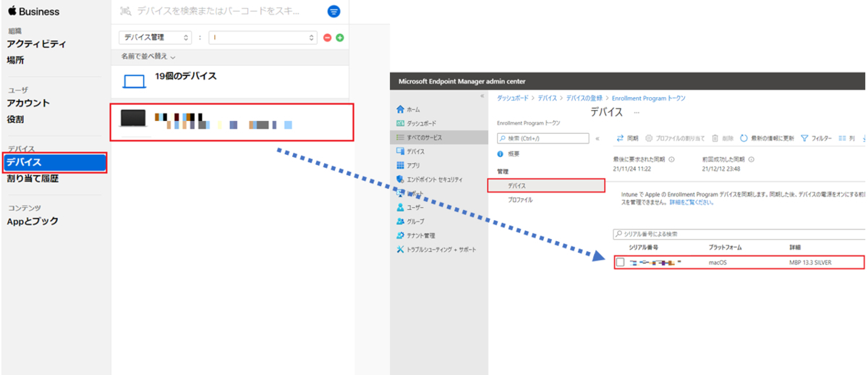
Task: Select デバイス under 管理 in Enrollment menu
Action: [x=546, y=186]
